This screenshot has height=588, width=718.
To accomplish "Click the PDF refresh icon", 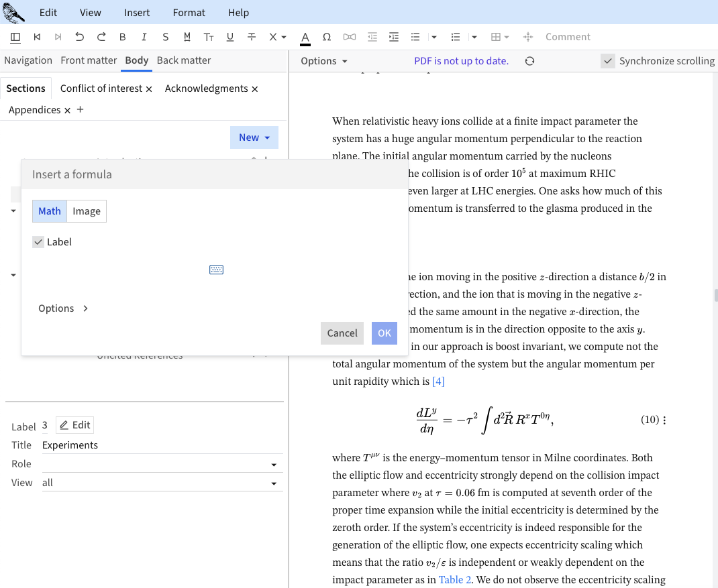I will [529, 61].
